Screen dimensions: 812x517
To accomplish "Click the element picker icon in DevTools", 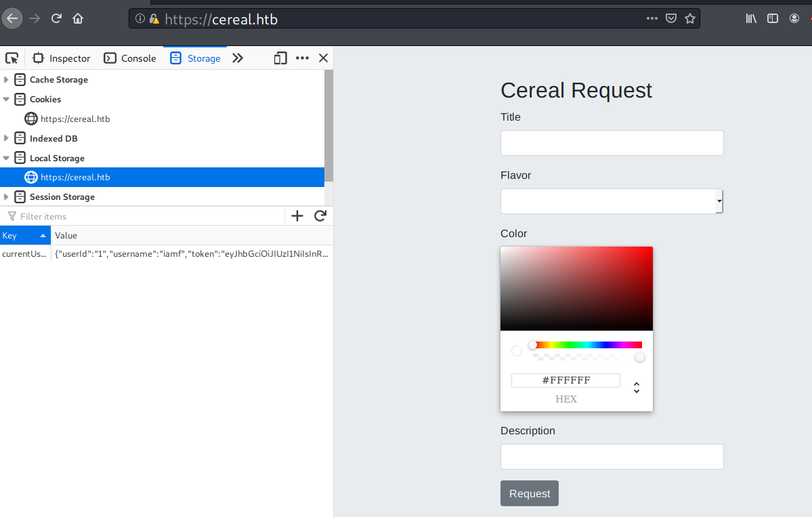I will 12,58.
